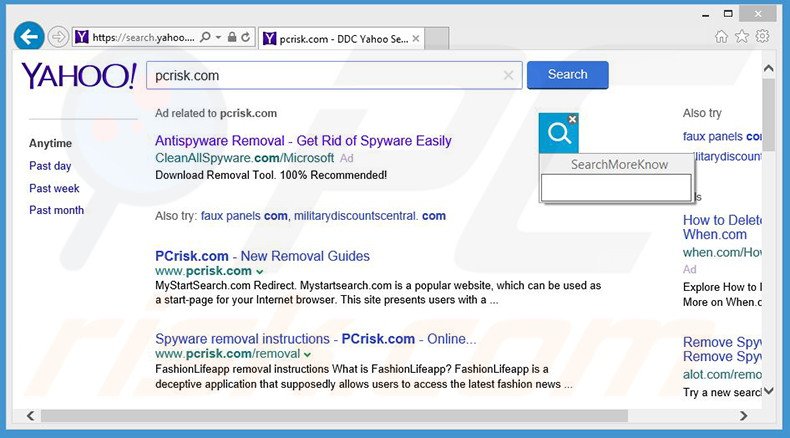Expand www.pcrisk.com result dropdown arrow
Viewport: 790px width, 438px height.
tap(259, 272)
